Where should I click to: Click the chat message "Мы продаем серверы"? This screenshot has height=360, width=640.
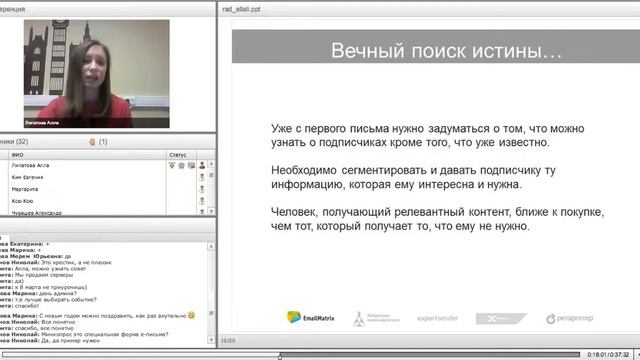[44, 275]
